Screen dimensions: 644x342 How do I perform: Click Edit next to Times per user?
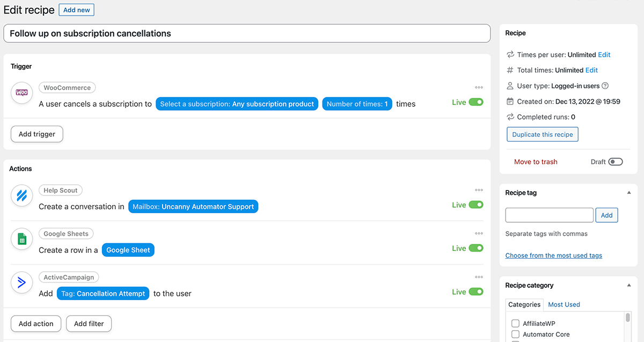pyautogui.click(x=604, y=55)
